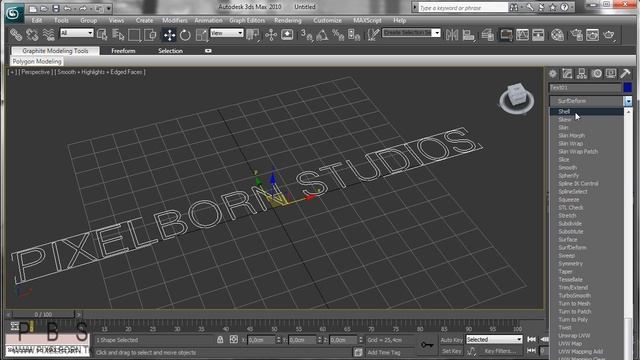Open the Layer Manager icon
640x360 pixels.
pyautogui.click(x=487, y=35)
